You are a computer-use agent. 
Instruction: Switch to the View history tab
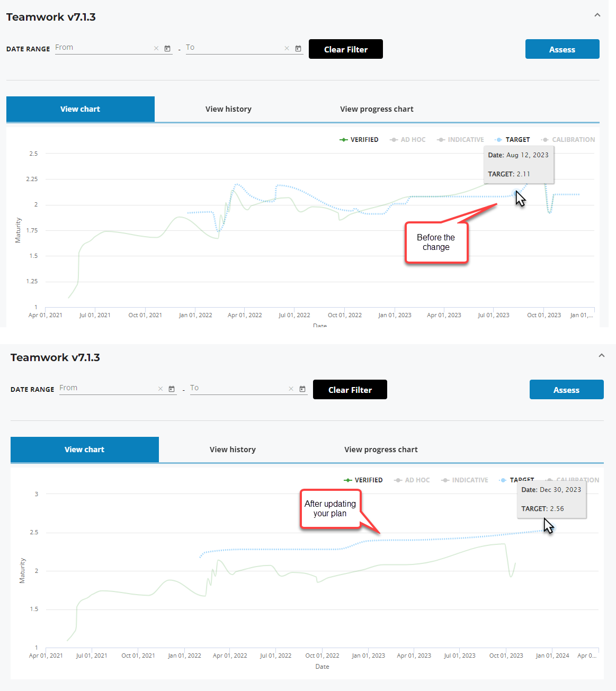228,109
